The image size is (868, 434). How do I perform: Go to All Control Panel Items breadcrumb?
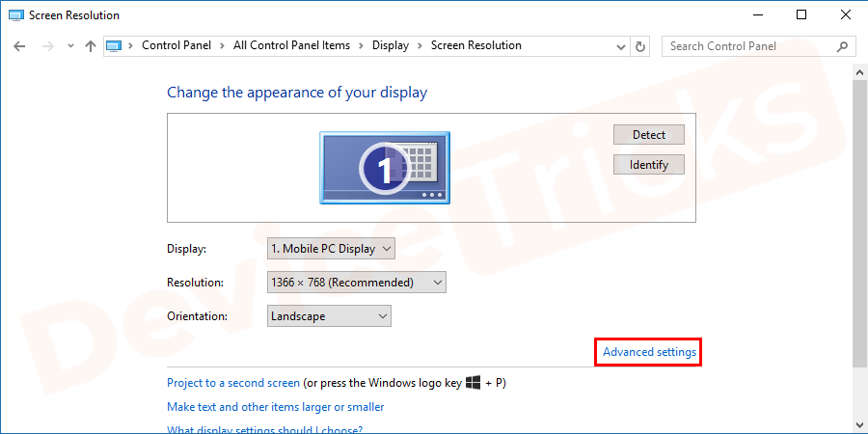(290, 46)
